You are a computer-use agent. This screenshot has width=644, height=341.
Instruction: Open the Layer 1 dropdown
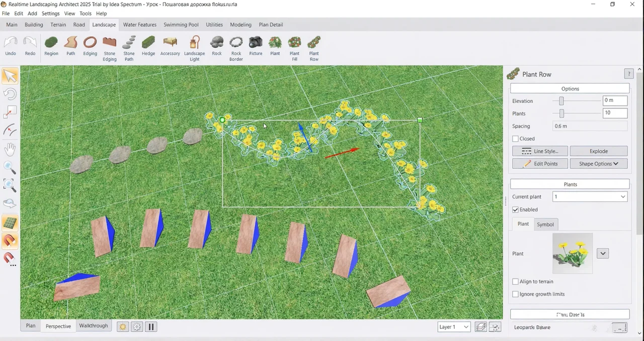point(454,327)
